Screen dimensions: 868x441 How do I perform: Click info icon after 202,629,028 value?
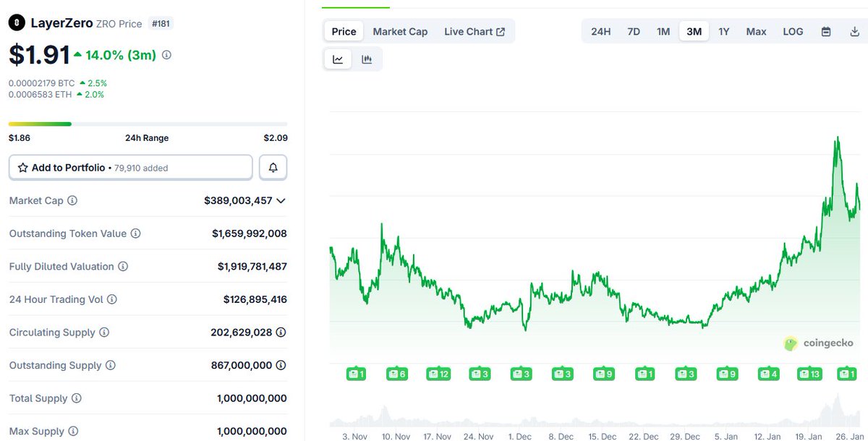click(x=281, y=333)
